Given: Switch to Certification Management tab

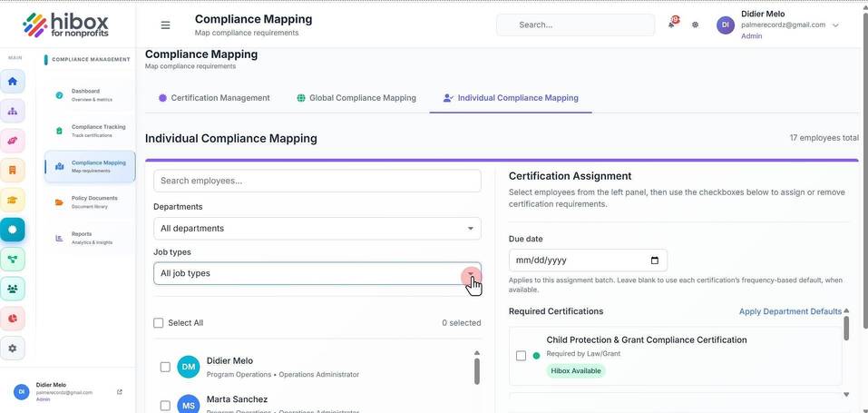Looking at the screenshot, I should pyautogui.click(x=214, y=98).
